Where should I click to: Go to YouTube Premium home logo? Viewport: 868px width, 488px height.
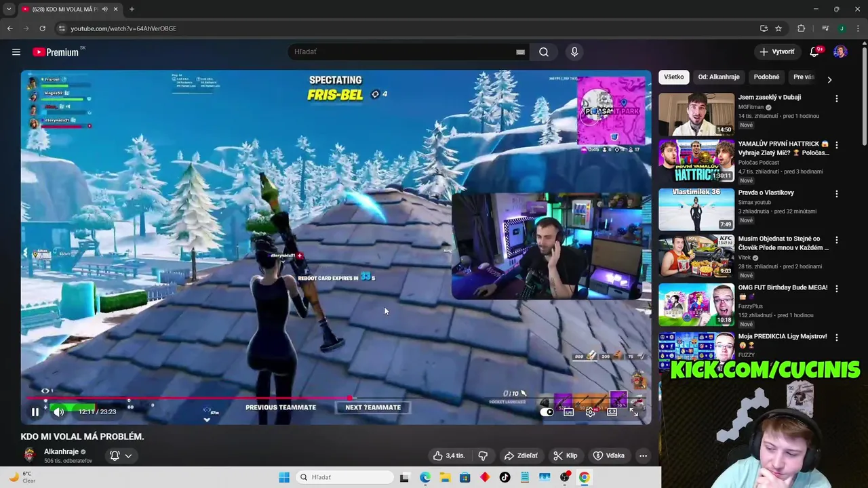click(57, 52)
